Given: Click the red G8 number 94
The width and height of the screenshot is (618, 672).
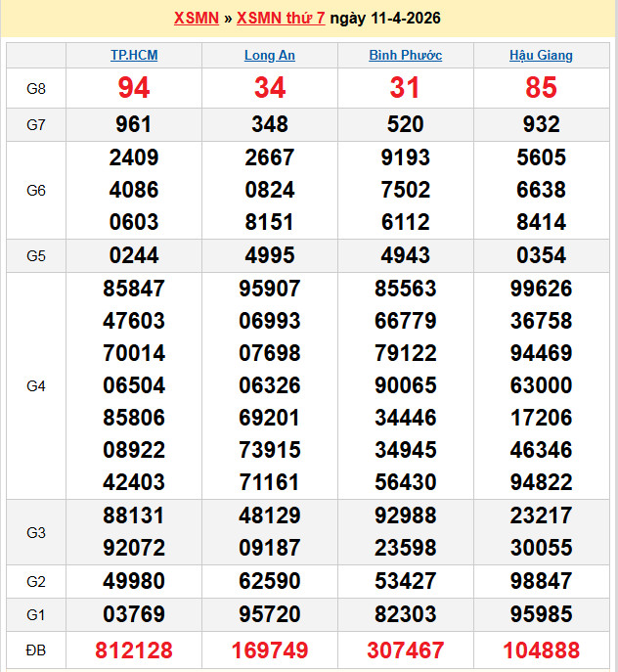Looking at the screenshot, I should 134,89.
